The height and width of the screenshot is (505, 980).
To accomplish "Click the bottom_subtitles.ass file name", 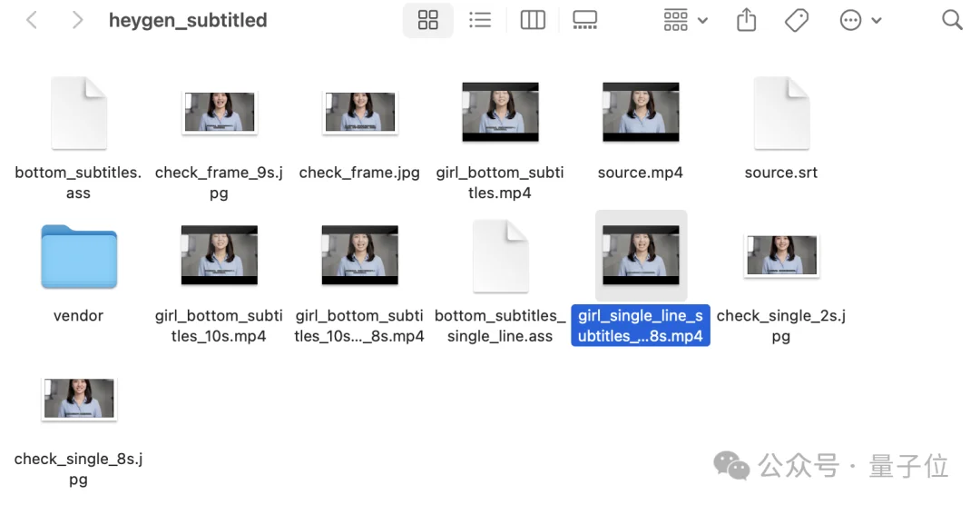I will tap(78, 183).
